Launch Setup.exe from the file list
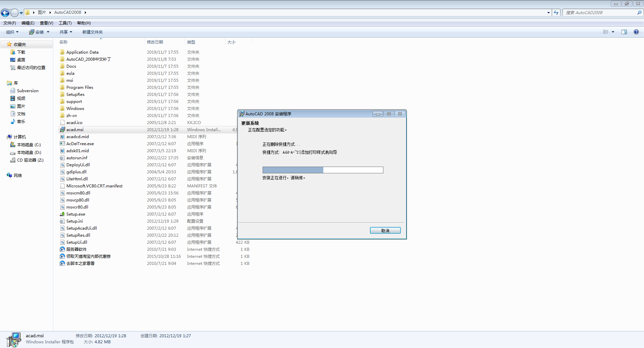The height and width of the screenshot is (348, 644). 75,214
